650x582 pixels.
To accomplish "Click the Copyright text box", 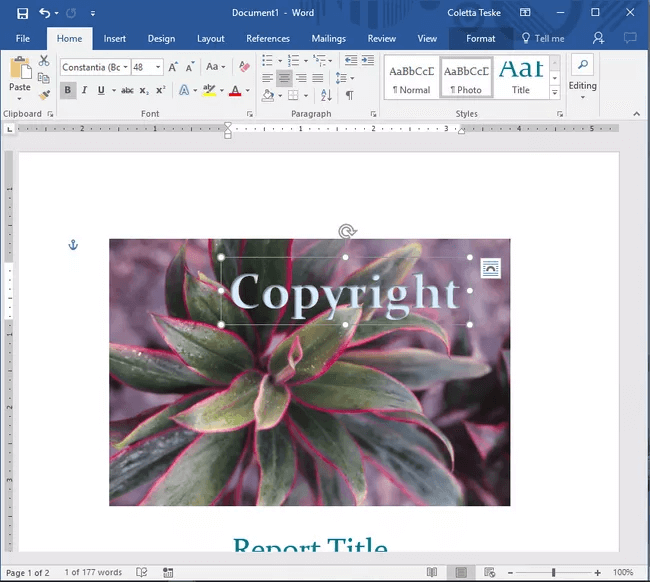I will click(x=345, y=291).
